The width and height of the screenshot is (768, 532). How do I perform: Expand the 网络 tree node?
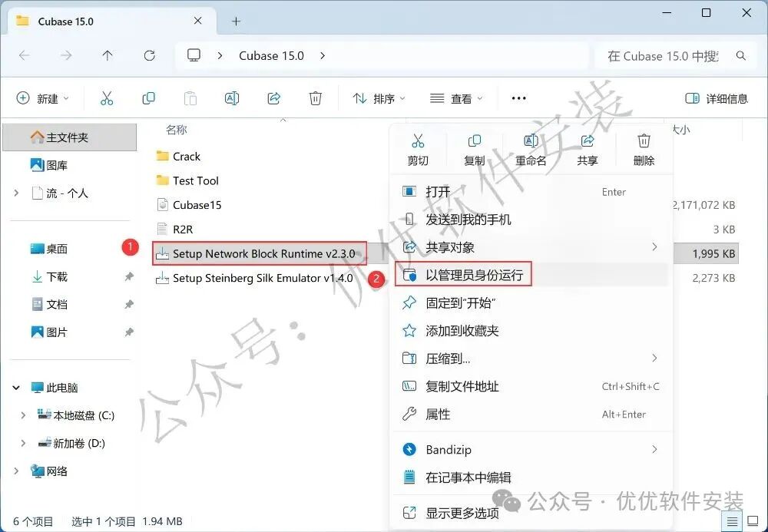17,471
